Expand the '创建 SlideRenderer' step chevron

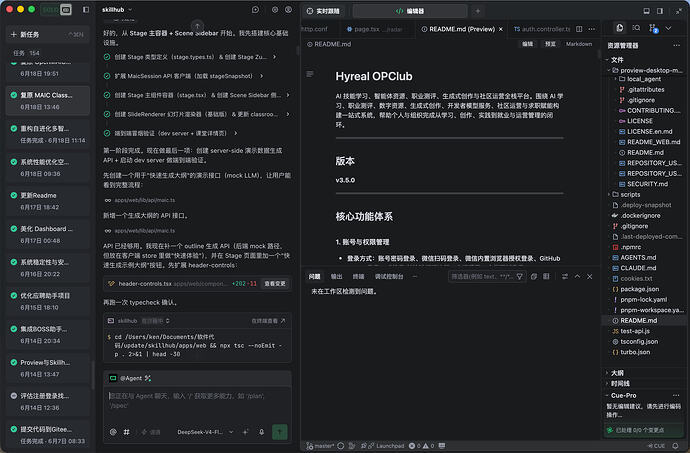288,114
